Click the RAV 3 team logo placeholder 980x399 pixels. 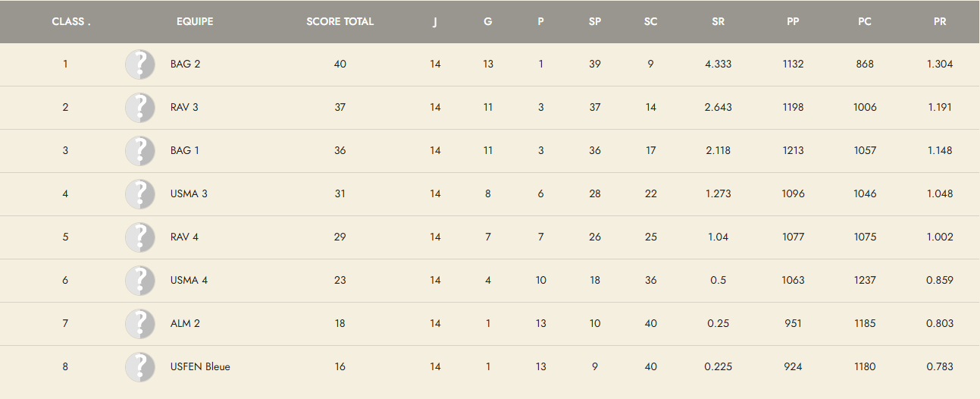click(x=140, y=108)
